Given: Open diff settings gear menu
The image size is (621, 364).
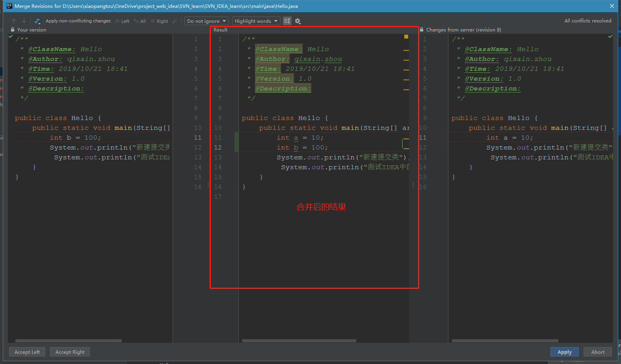Looking at the screenshot, I should point(298,21).
